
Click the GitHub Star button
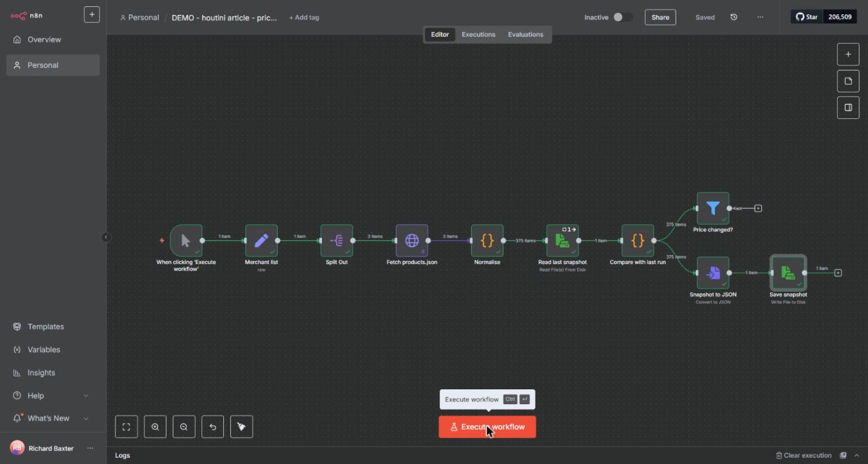pyautogui.click(x=807, y=17)
